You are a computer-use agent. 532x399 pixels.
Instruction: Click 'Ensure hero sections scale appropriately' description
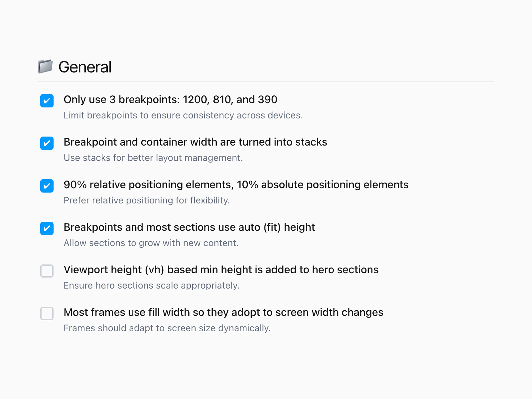pyautogui.click(x=151, y=286)
